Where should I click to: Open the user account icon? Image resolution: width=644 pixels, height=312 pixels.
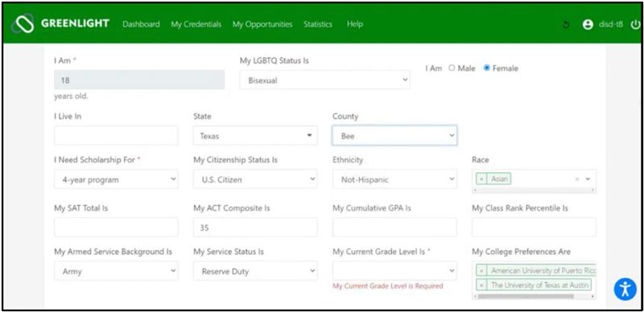pos(588,25)
